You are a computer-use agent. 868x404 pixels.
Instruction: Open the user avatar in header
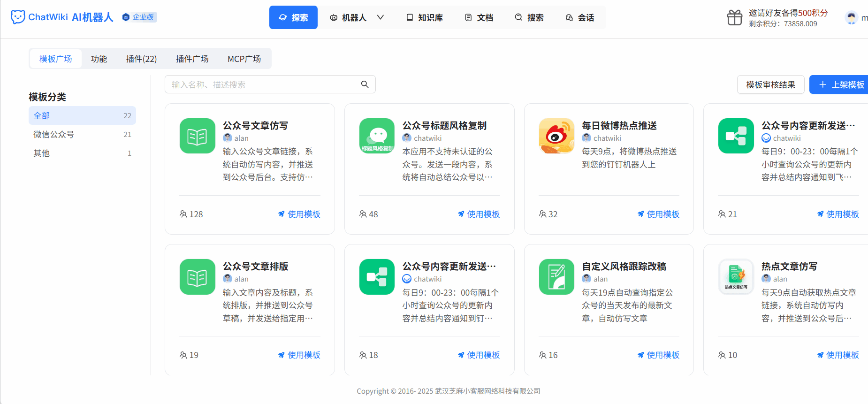click(x=851, y=18)
